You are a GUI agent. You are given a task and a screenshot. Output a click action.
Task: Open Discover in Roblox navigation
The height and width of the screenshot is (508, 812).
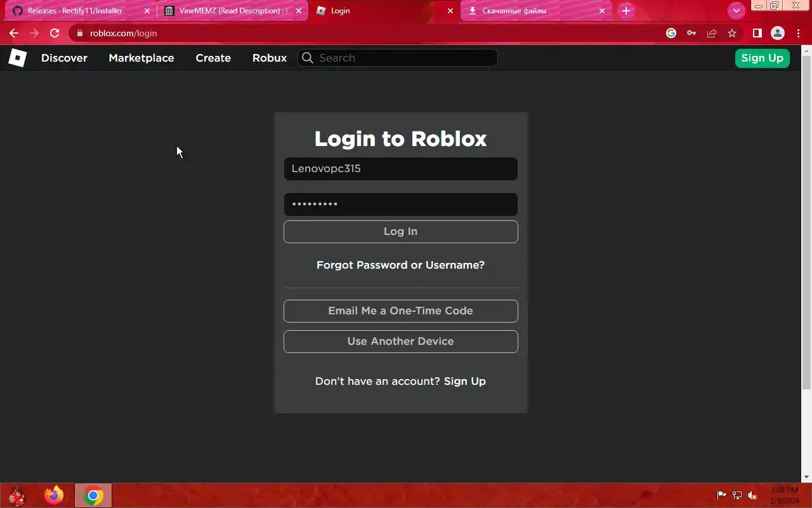click(x=64, y=58)
